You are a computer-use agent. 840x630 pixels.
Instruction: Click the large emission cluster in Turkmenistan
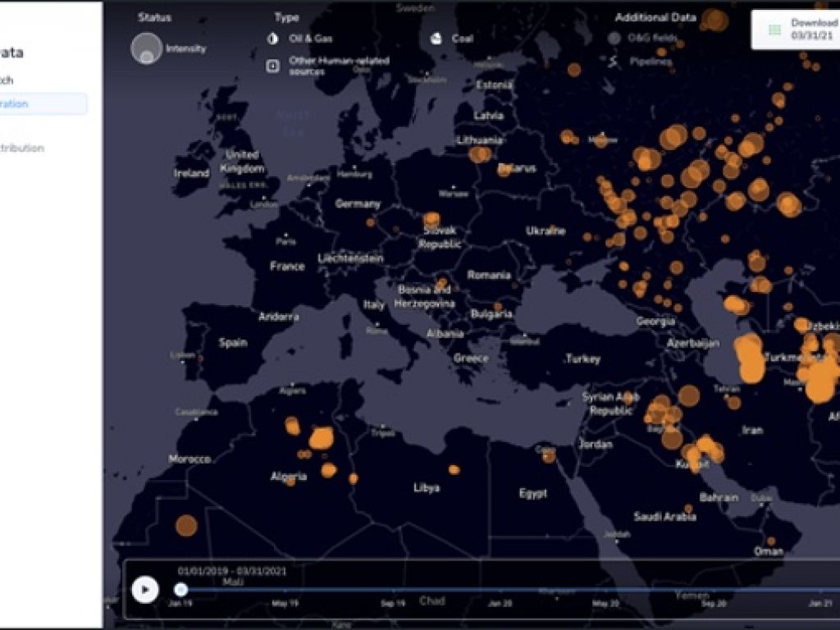tap(749, 358)
